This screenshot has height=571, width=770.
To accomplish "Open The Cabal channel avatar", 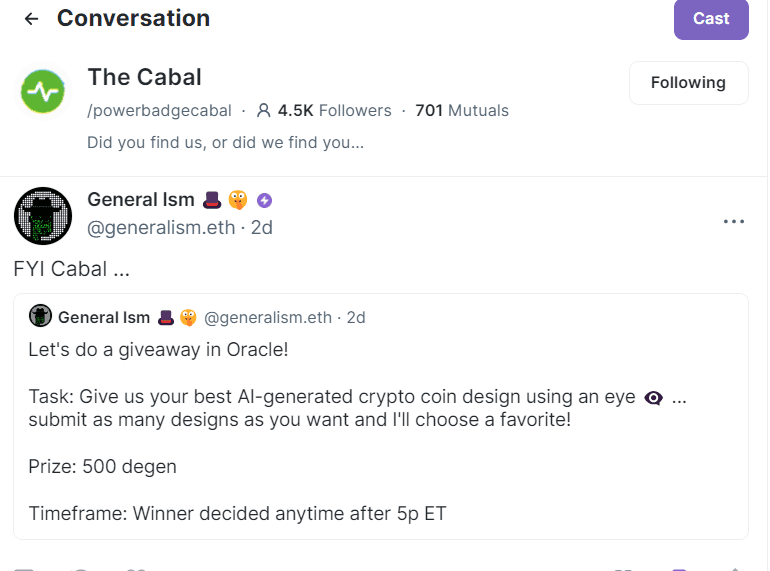I will coord(43,91).
